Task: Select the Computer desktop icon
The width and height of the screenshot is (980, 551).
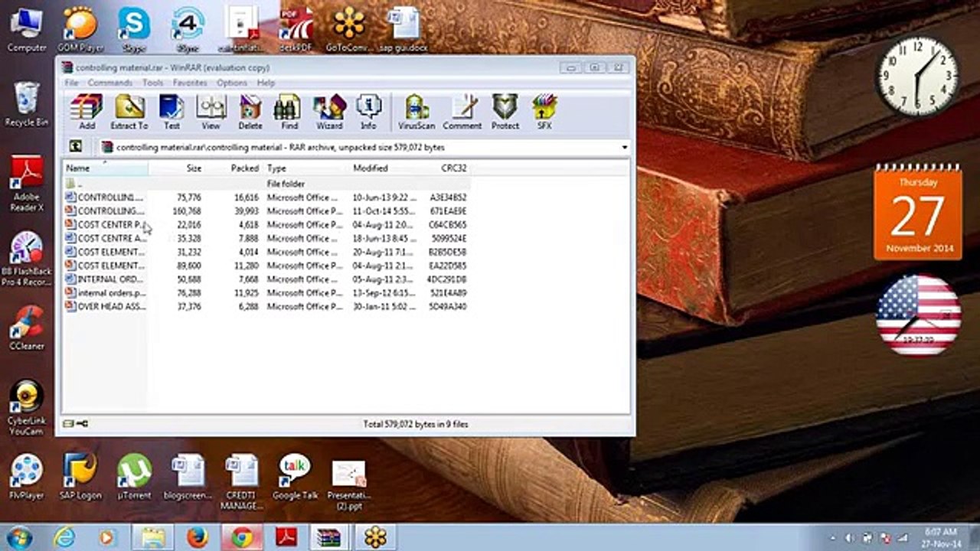Action: [27, 31]
